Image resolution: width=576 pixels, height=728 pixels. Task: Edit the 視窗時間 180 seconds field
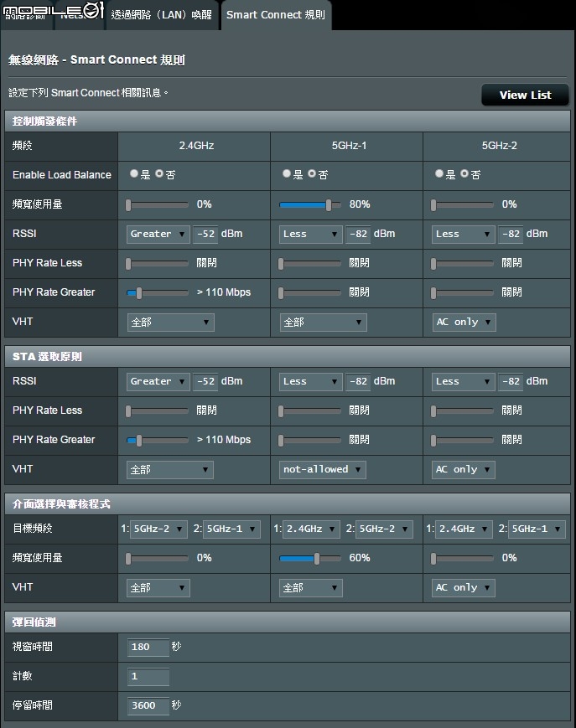(x=148, y=648)
